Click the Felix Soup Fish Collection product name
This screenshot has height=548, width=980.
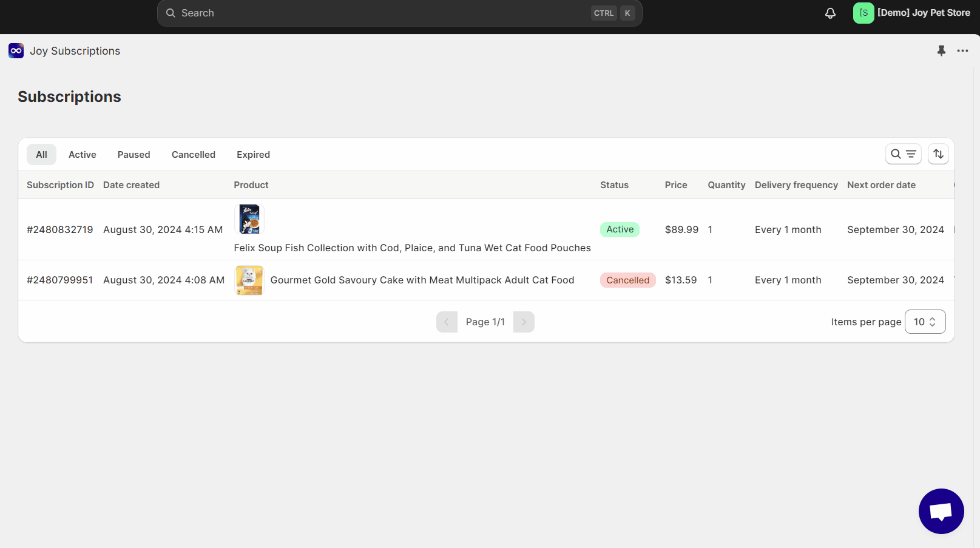(x=413, y=248)
